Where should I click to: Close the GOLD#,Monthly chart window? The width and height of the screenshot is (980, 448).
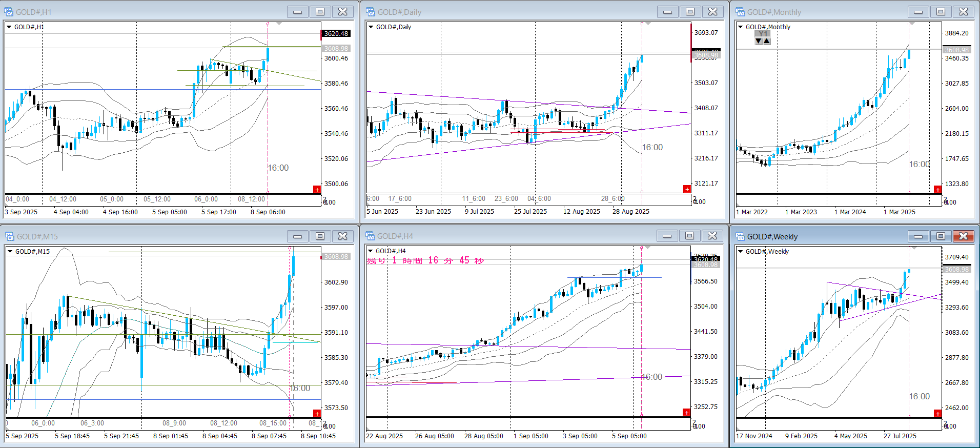(964, 11)
